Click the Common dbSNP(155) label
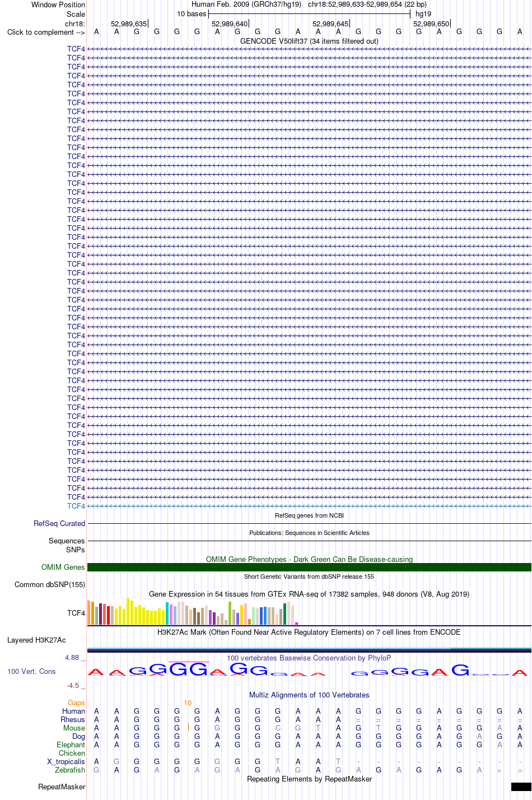Viewport: 532px width, 800px height. [x=50, y=585]
